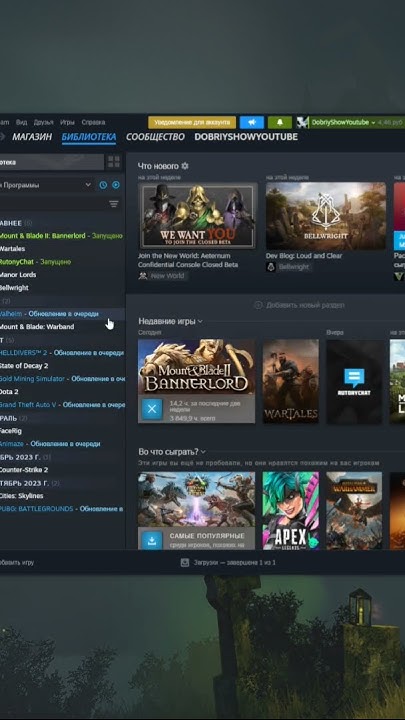Click 'Join the New World: Aeternum' news title
The height and width of the screenshot is (720, 405).
click(x=188, y=260)
